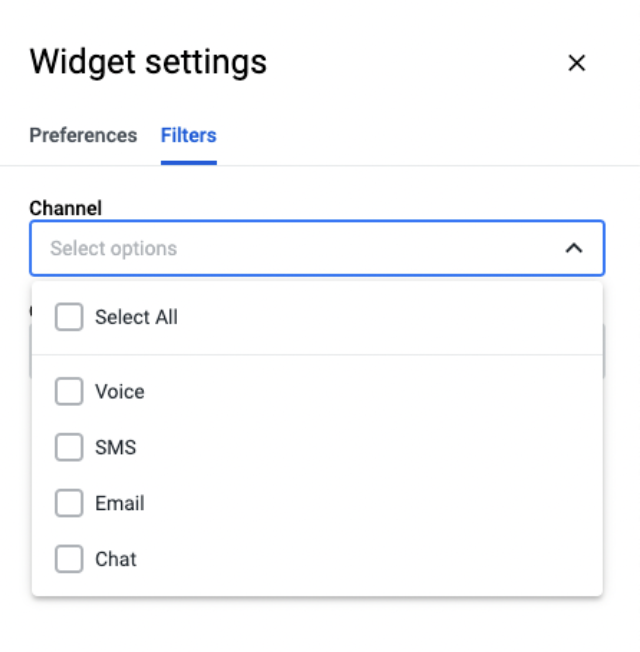Click the Channel select options field
This screenshot has height=652, width=640.
coord(317,248)
